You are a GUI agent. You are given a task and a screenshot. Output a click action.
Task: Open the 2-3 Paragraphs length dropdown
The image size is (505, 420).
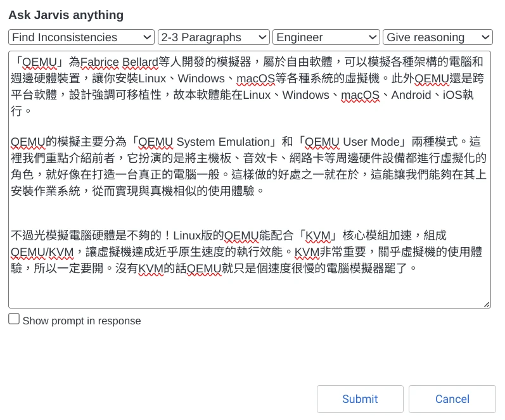[214, 37]
